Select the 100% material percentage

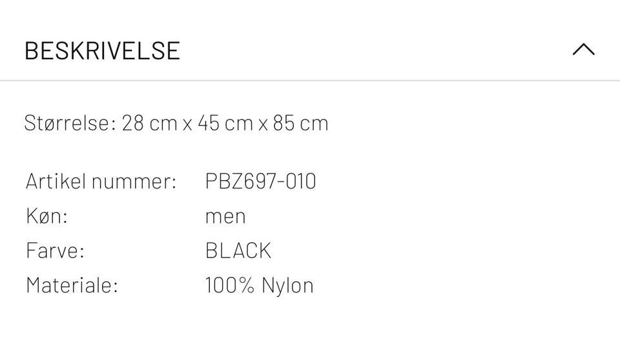click(229, 285)
